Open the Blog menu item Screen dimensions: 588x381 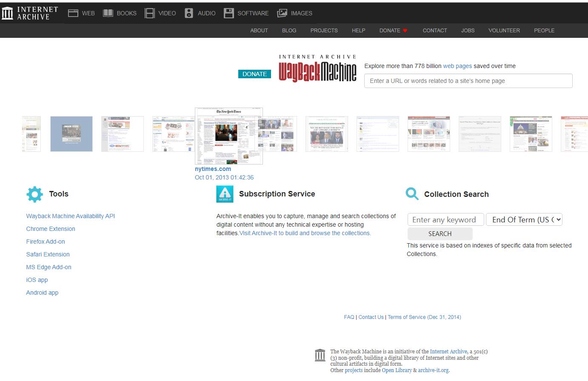pyautogui.click(x=289, y=31)
